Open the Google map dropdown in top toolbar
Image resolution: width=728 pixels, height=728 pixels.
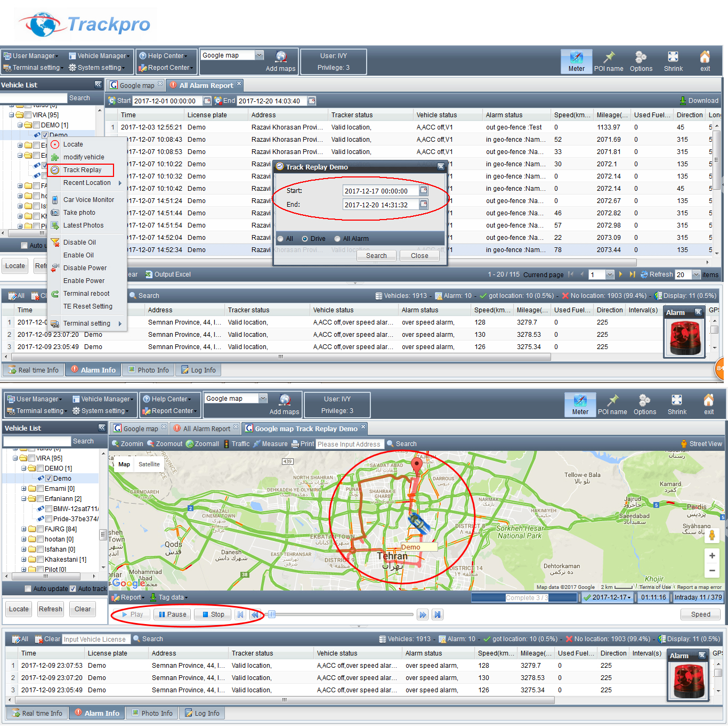(260, 55)
